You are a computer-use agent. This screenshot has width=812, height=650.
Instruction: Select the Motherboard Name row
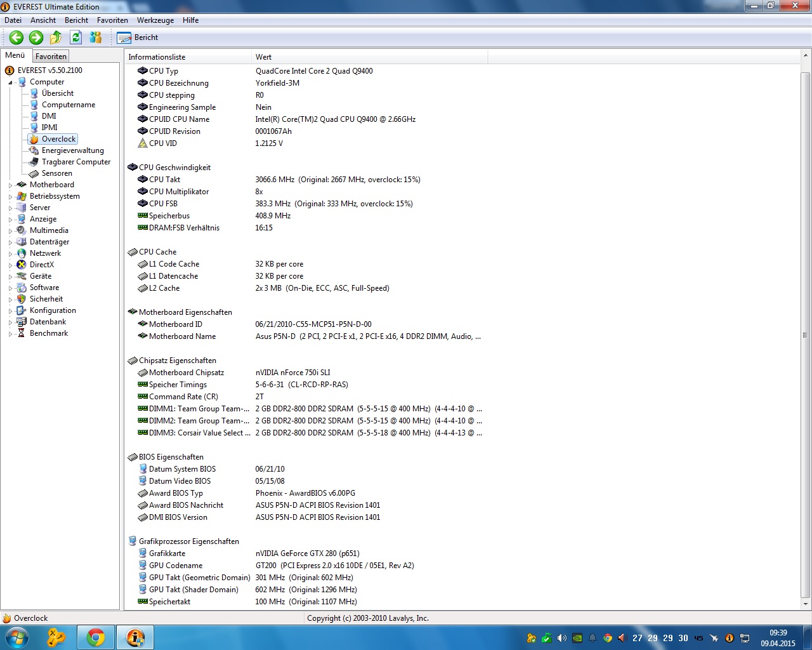pyautogui.click(x=304, y=336)
